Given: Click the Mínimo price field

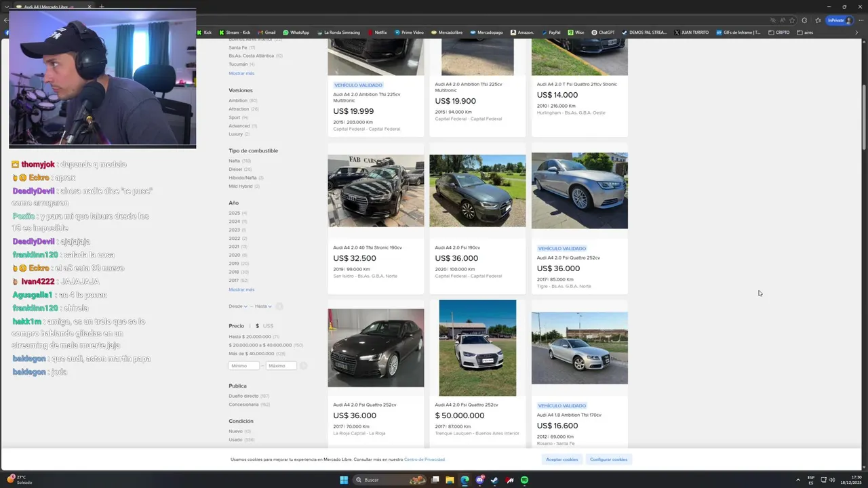Looking at the screenshot, I should pos(244,366).
